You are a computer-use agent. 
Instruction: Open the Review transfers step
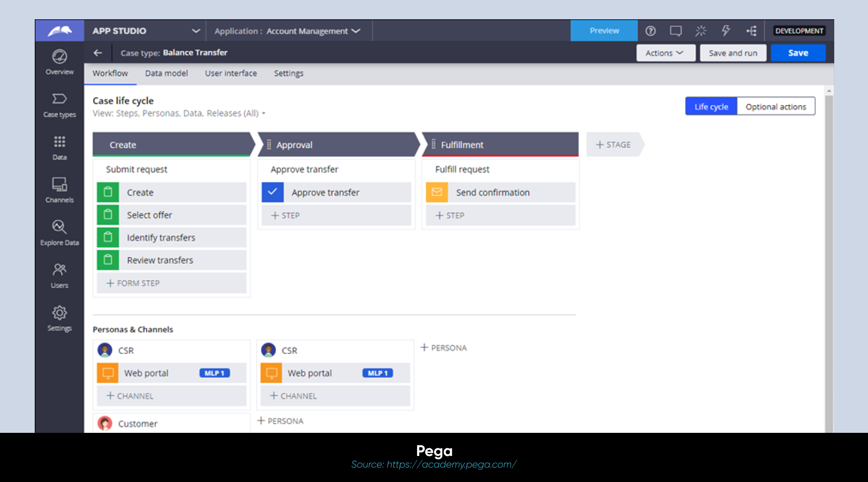pos(172,260)
